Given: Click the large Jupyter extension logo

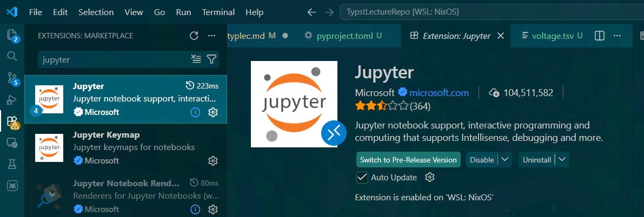Looking at the screenshot, I should (294, 104).
